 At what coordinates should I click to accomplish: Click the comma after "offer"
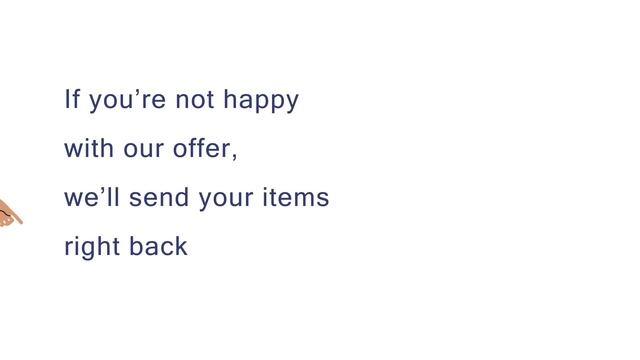pyautogui.click(x=234, y=157)
